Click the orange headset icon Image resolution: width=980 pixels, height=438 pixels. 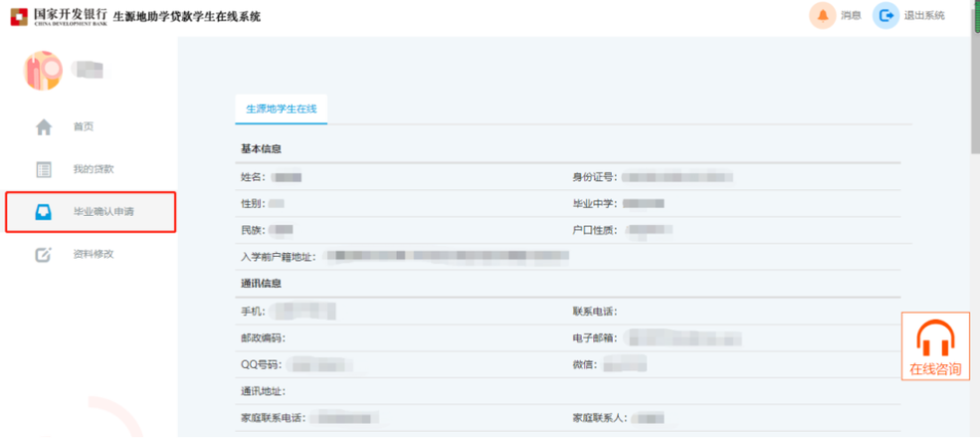pos(935,338)
